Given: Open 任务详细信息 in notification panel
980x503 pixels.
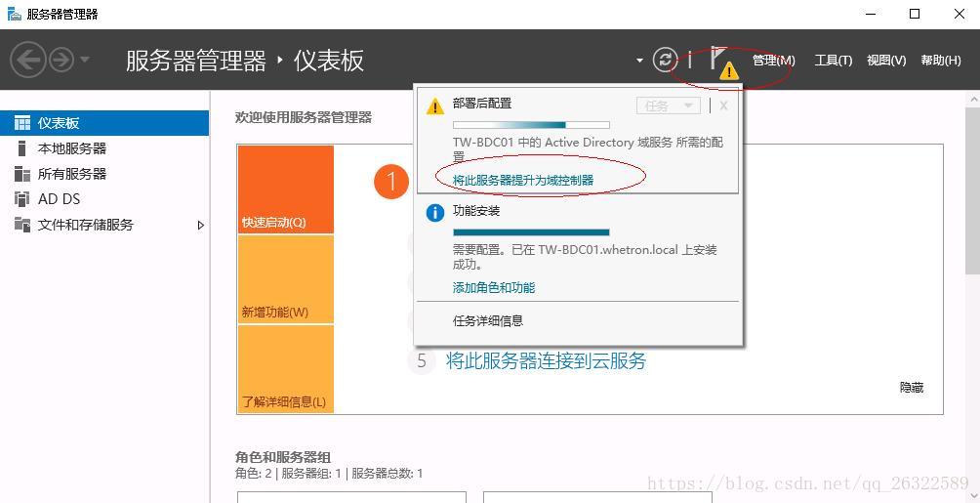Looking at the screenshot, I should 488,321.
